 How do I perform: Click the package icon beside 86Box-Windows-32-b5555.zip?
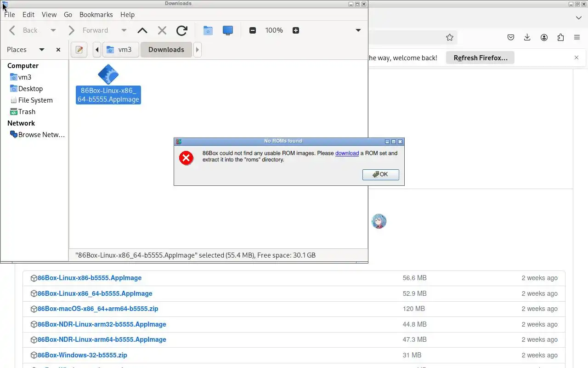(34, 355)
